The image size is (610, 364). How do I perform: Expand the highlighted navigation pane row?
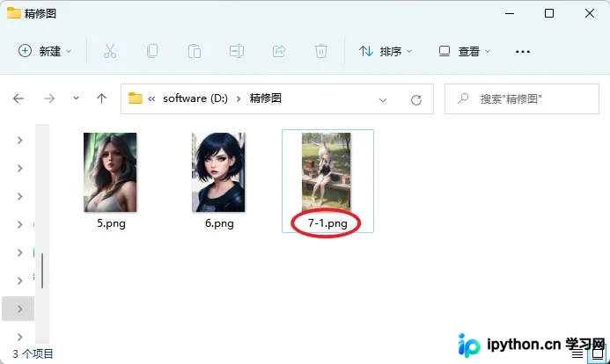coord(19,309)
